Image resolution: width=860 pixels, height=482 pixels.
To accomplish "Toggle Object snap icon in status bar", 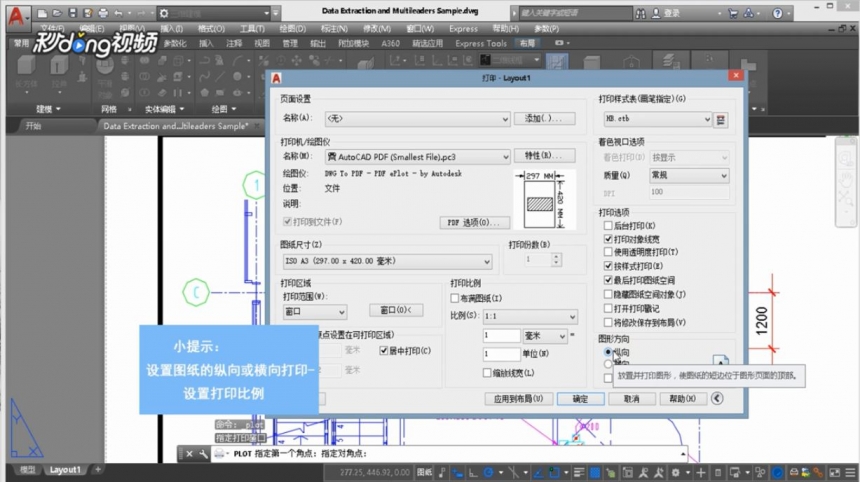I will point(553,472).
